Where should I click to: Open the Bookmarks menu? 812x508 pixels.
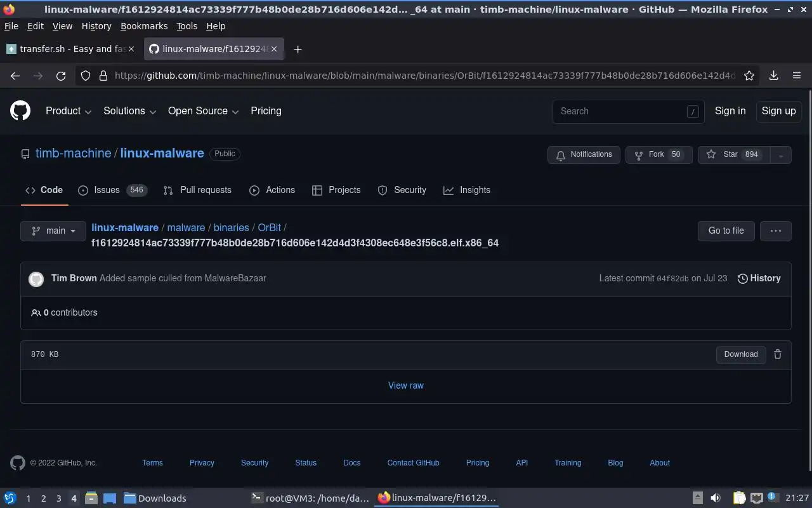coord(144,26)
